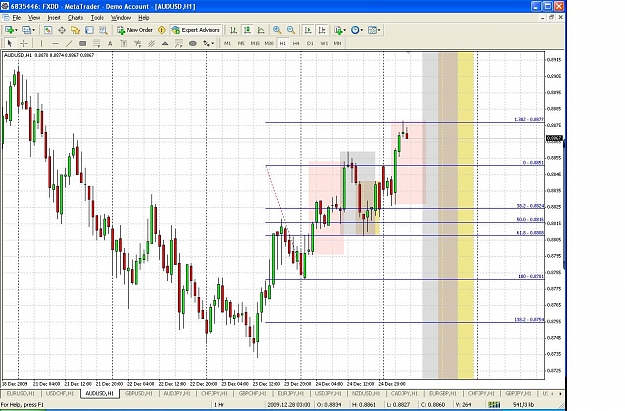Open a new chart window

10,30
